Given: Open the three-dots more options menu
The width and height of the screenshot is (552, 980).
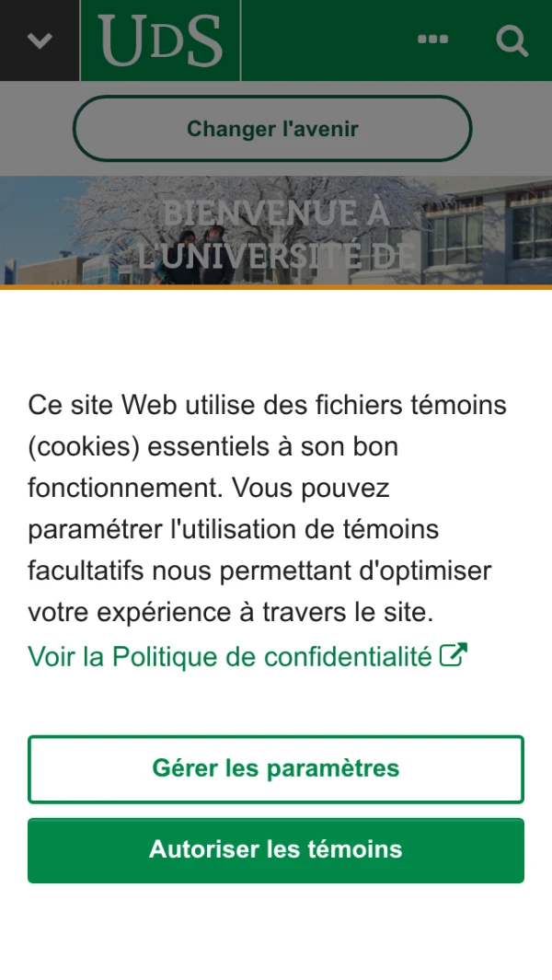Looking at the screenshot, I should pos(432,40).
